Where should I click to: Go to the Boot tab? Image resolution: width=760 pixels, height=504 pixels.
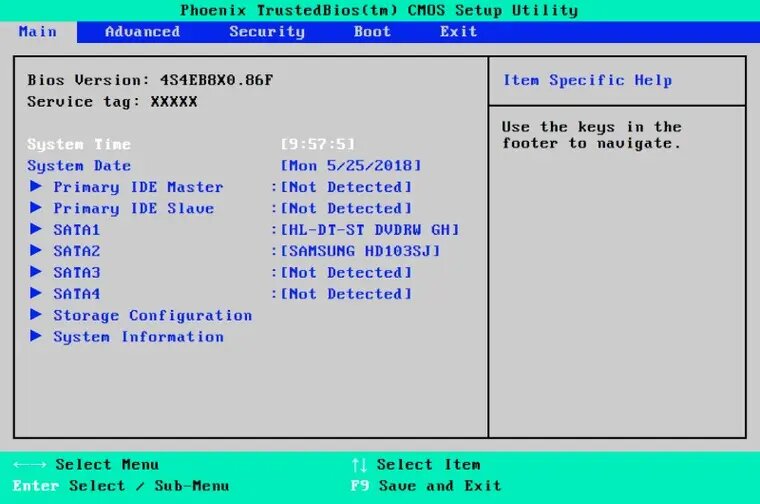click(372, 32)
